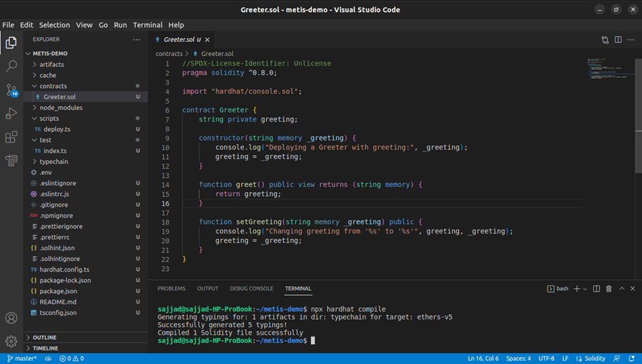642x364 pixels.
Task: Open the Explorer view in activity bar
Action: 11,42
